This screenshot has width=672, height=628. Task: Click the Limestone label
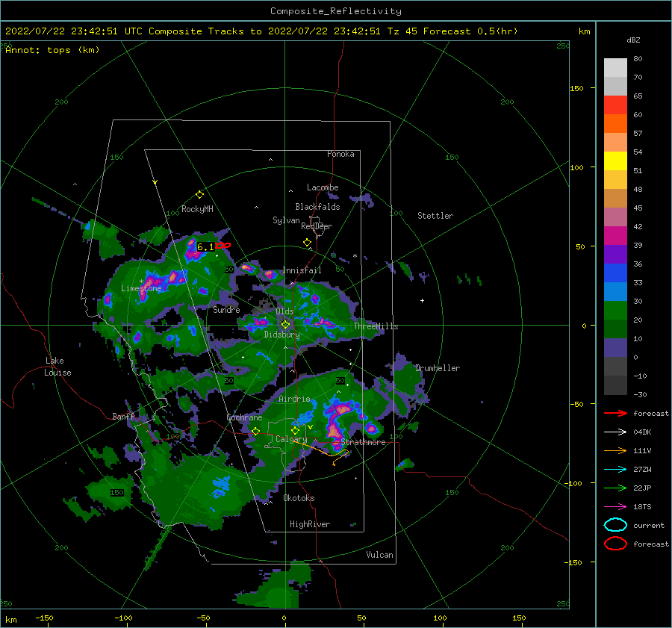click(141, 288)
